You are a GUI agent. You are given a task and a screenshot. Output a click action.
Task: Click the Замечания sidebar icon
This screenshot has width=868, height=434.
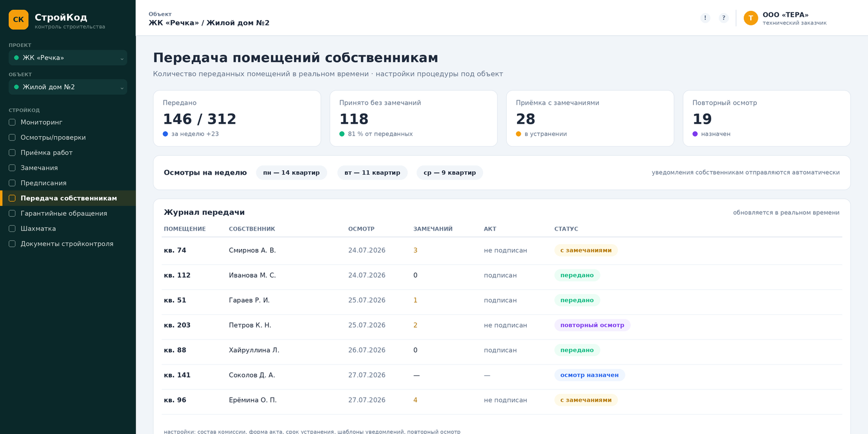(12, 168)
